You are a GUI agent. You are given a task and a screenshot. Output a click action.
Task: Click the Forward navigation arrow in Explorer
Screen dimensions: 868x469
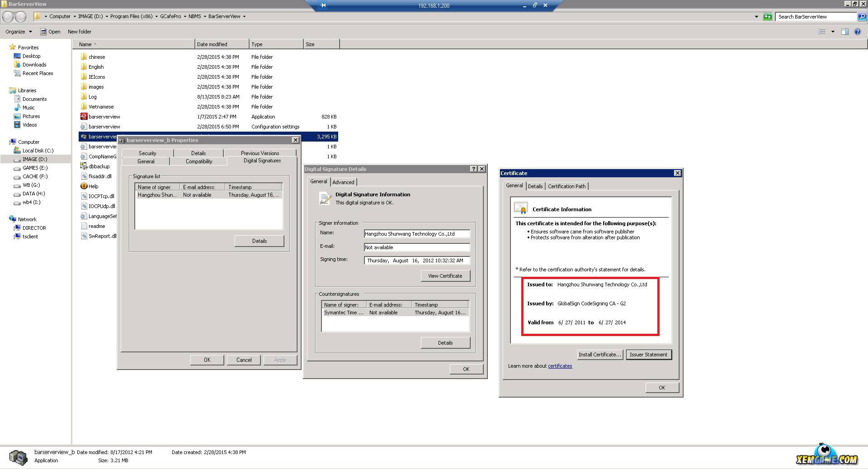click(20, 17)
